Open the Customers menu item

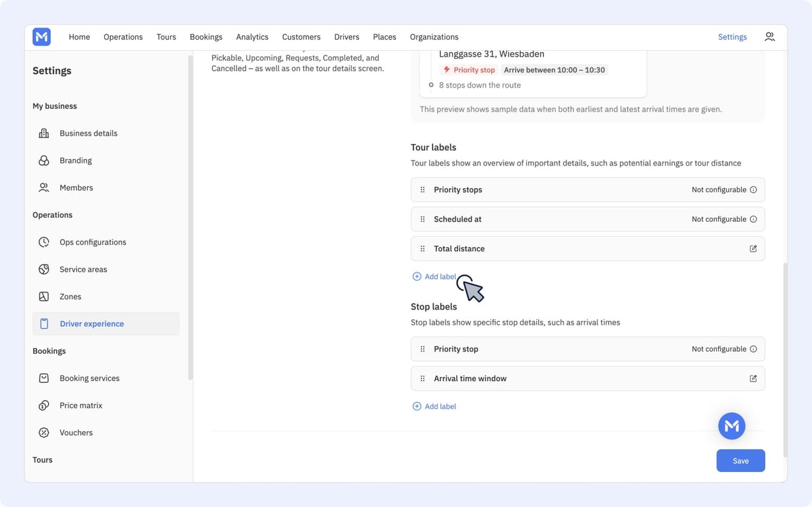301,37
